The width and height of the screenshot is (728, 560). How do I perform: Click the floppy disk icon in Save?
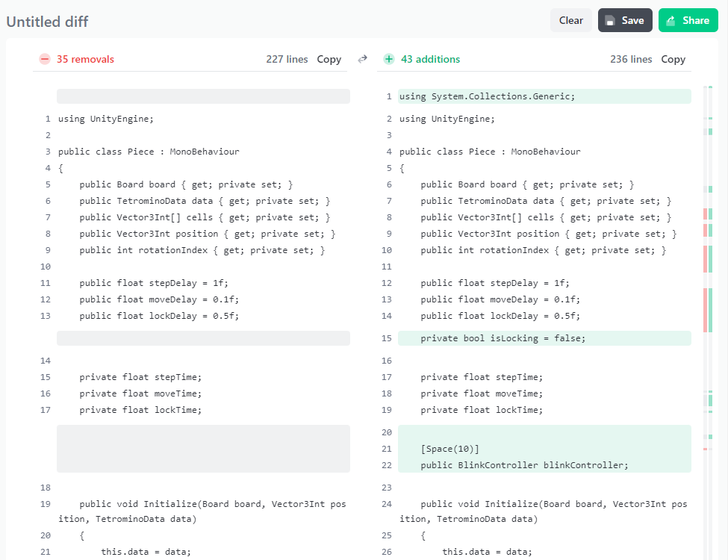[611, 21]
